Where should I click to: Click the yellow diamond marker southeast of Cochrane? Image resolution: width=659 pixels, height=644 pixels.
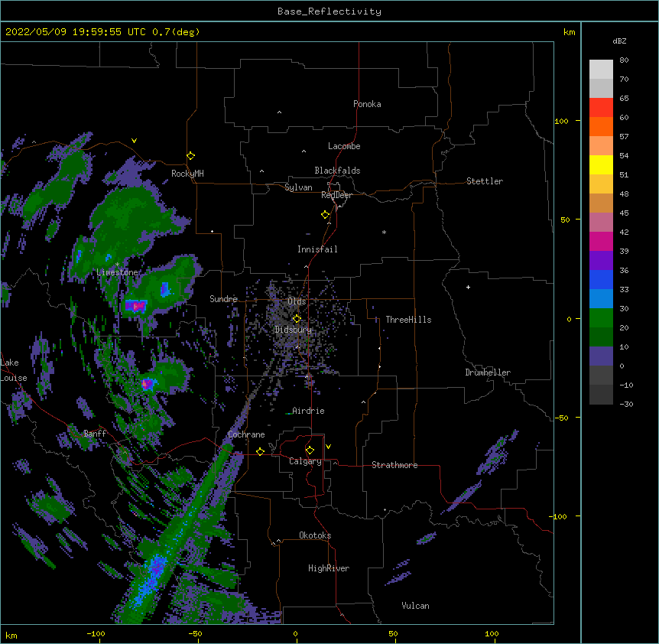pyautogui.click(x=260, y=451)
